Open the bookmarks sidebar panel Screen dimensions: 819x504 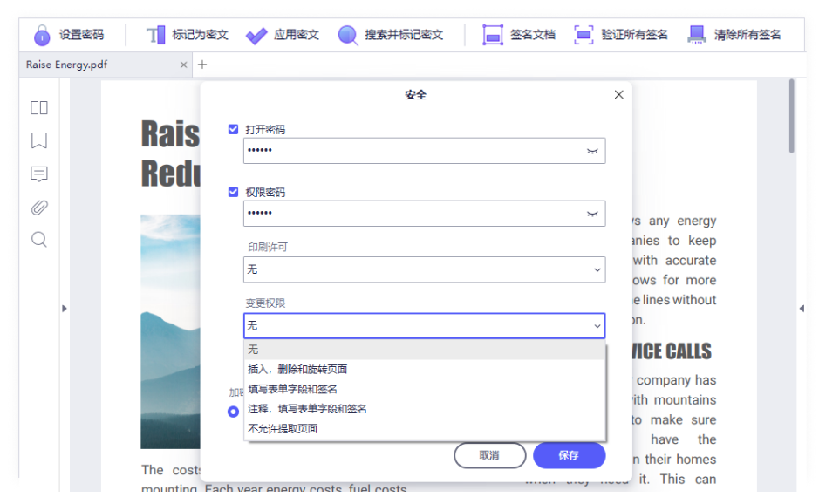click(x=39, y=140)
